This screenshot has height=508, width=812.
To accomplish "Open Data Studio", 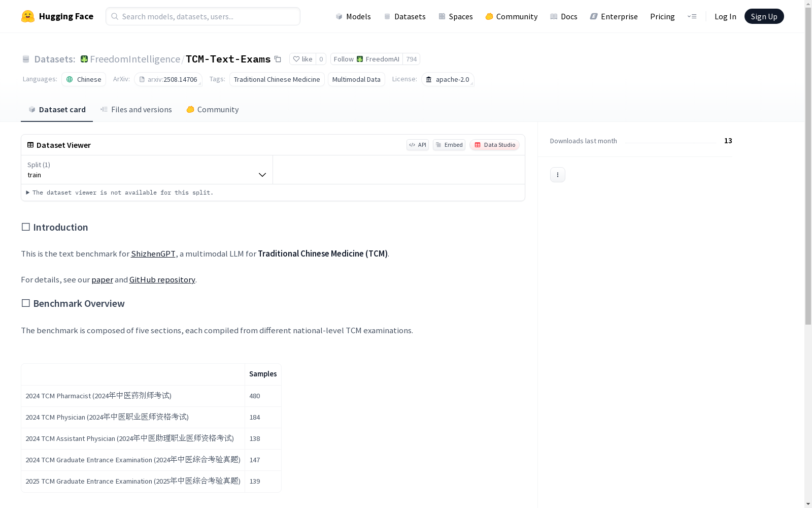I will tap(494, 145).
